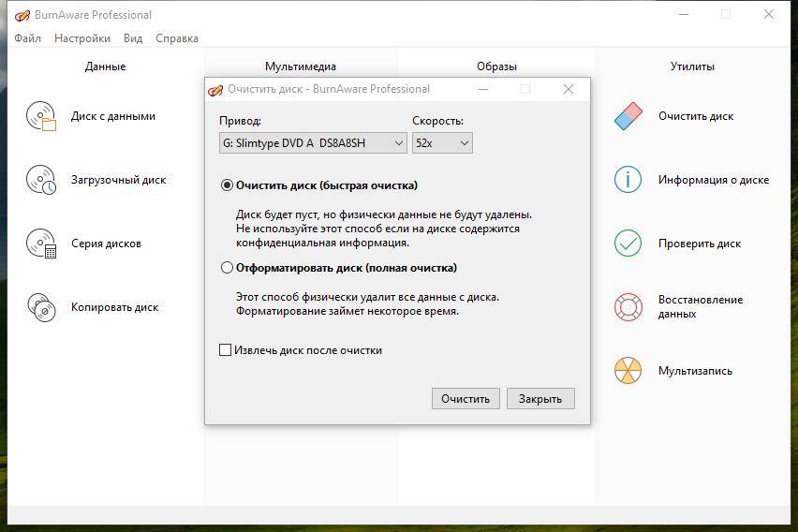
Task: Click the eraser icon for Очистить диск
Action: (x=628, y=116)
